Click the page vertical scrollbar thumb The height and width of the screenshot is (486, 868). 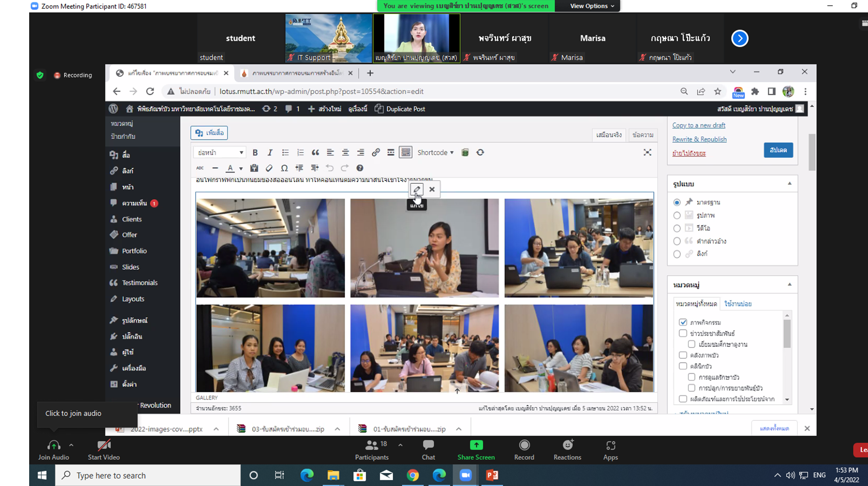point(812,152)
